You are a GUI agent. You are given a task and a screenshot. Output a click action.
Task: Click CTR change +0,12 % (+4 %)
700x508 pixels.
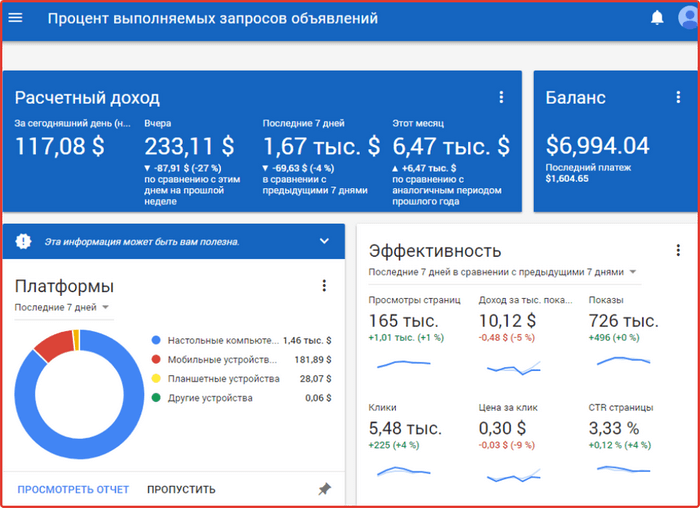tap(620, 445)
